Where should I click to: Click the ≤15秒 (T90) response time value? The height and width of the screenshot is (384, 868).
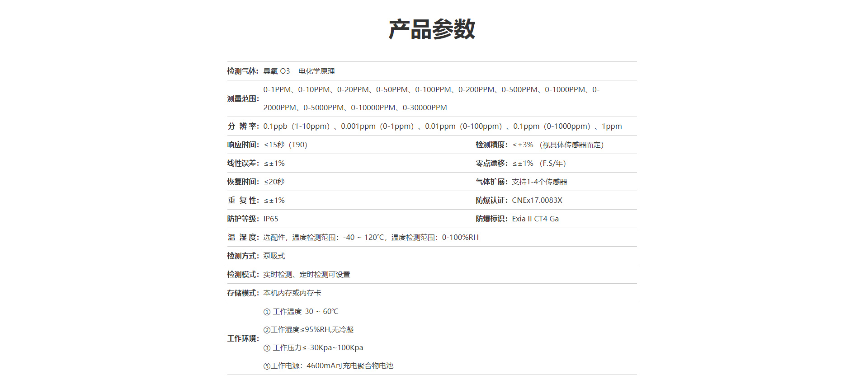pyautogui.click(x=285, y=145)
